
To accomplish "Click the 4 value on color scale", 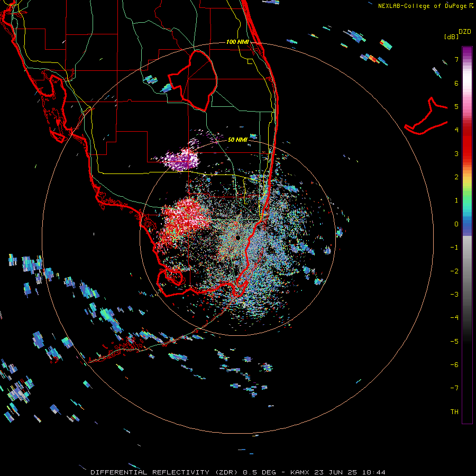I will pyautogui.click(x=456, y=130).
